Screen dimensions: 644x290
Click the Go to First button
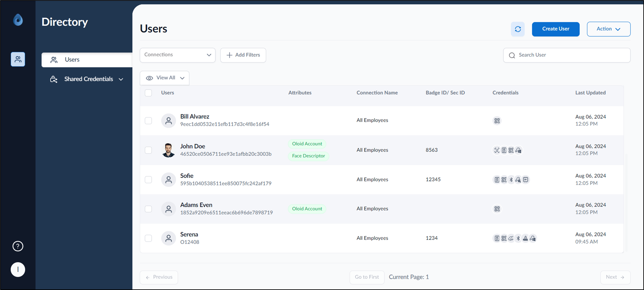pyautogui.click(x=367, y=277)
